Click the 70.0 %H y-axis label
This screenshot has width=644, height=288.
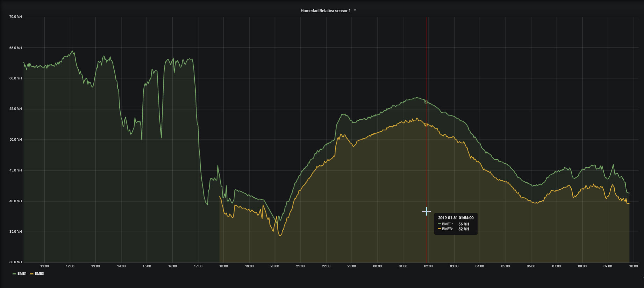pyautogui.click(x=15, y=17)
